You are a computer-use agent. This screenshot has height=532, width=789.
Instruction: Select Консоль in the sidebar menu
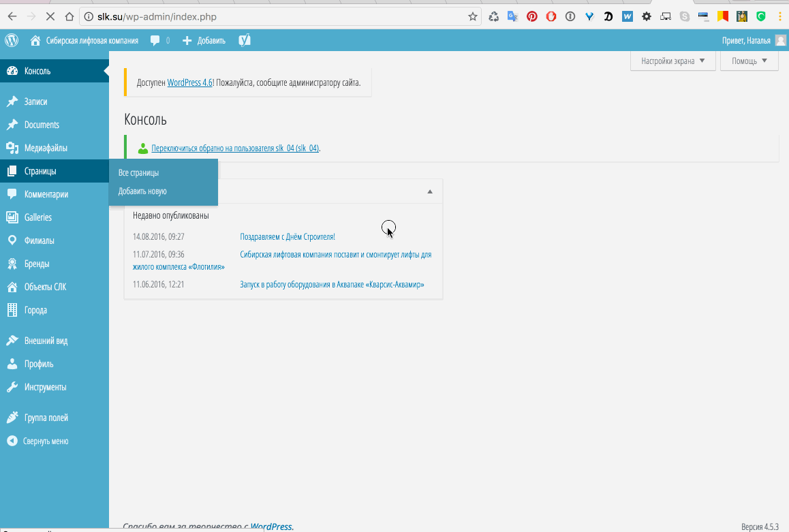(55, 71)
